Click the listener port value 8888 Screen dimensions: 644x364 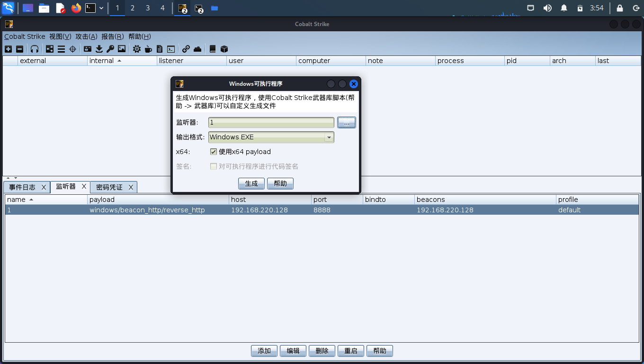(x=322, y=210)
